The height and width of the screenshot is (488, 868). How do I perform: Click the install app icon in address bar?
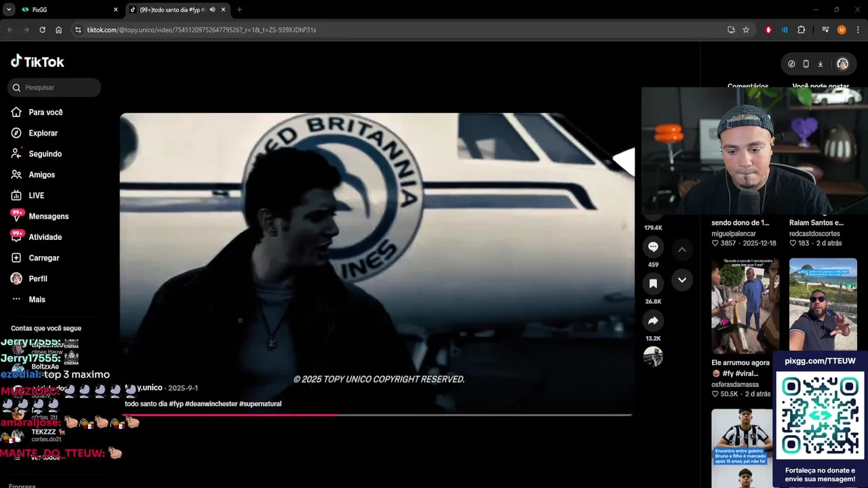pyautogui.click(x=731, y=30)
